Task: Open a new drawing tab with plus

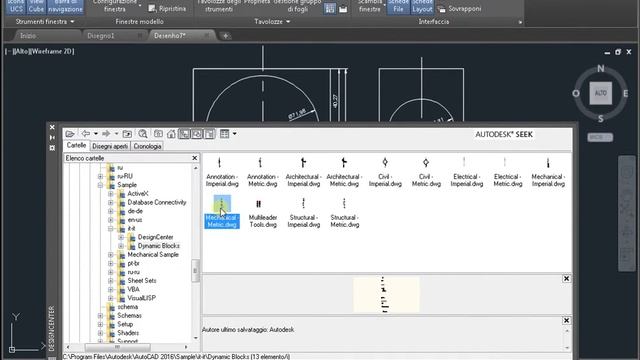Action: 225,36
